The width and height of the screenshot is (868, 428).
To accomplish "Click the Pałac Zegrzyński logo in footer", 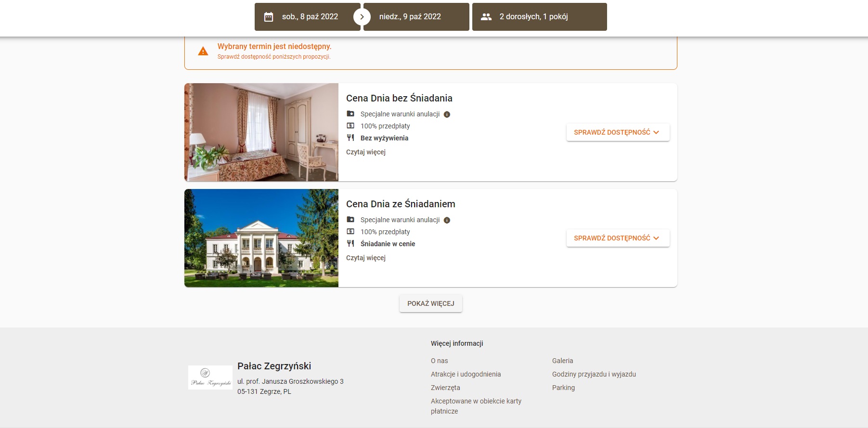I will tap(210, 378).
